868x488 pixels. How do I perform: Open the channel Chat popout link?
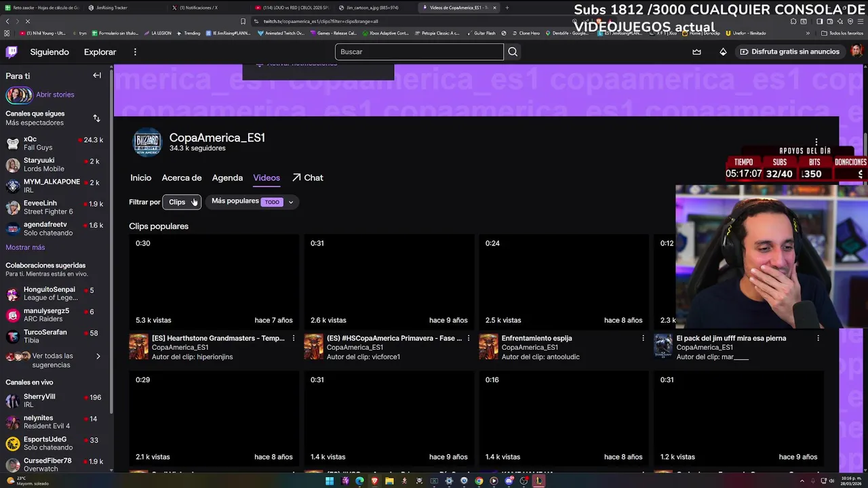(308, 178)
